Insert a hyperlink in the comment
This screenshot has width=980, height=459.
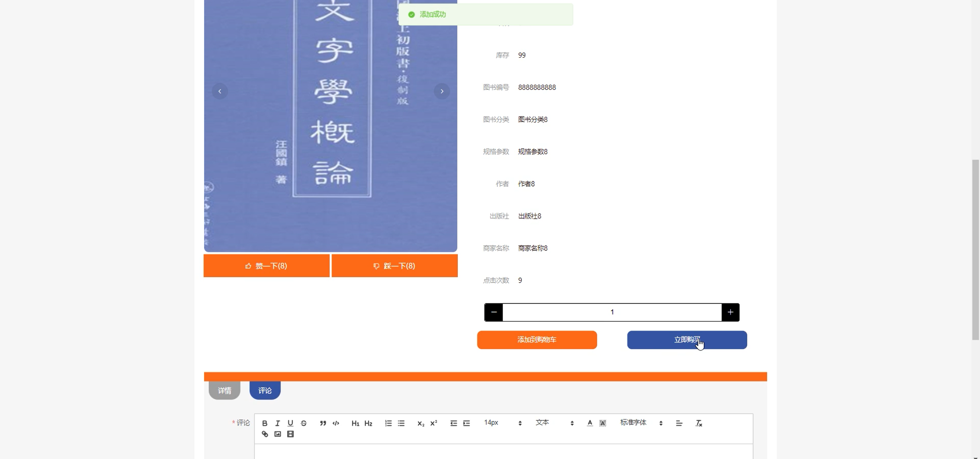click(x=265, y=434)
